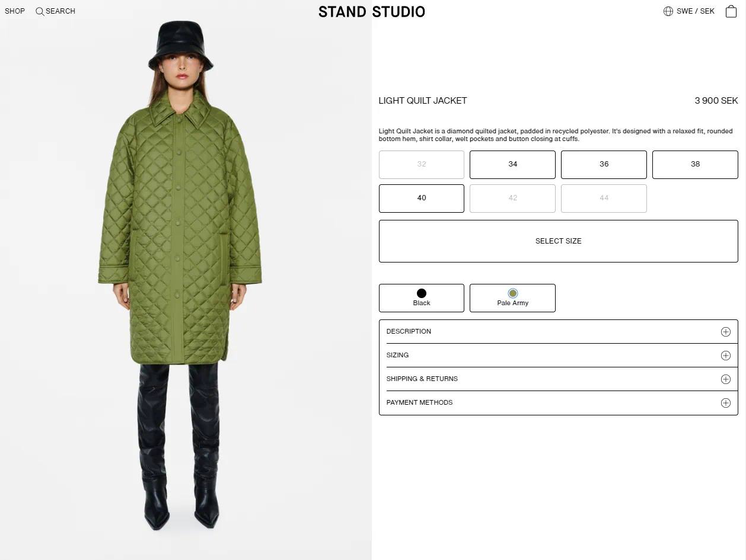
Task: Choose the Pale Army color swatch
Action: (512, 298)
